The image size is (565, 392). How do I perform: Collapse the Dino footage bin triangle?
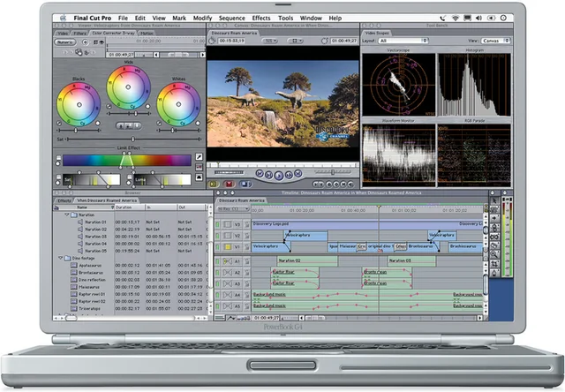pos(60,258)
